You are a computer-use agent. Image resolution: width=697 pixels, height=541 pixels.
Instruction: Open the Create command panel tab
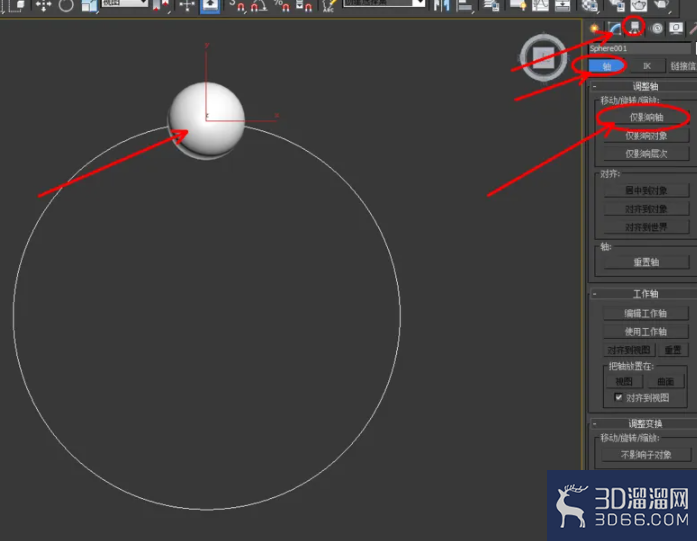click(594, 29)
